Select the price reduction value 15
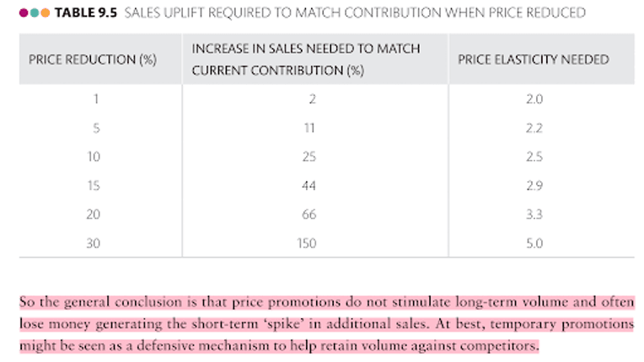This screenshot has width=644, height=362. pyautogui.click(x=94, y=186)
